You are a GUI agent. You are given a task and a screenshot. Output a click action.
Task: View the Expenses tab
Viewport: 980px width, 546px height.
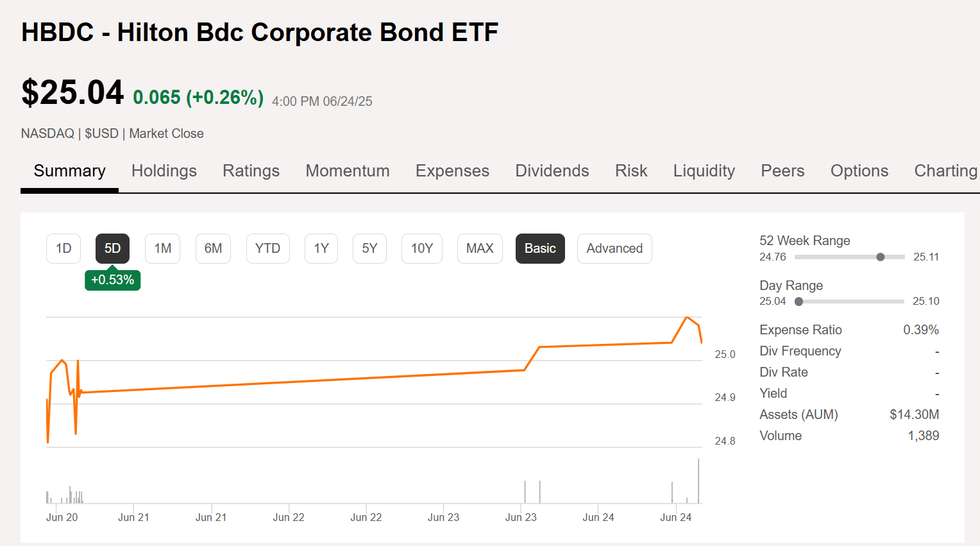(x=452, y=171)
